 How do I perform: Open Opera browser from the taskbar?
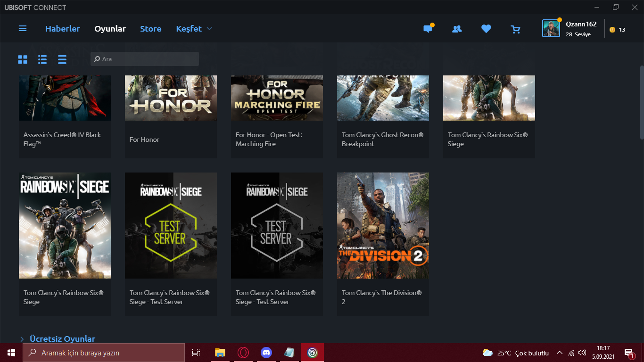pyautogui.click(x=243, y=353)
